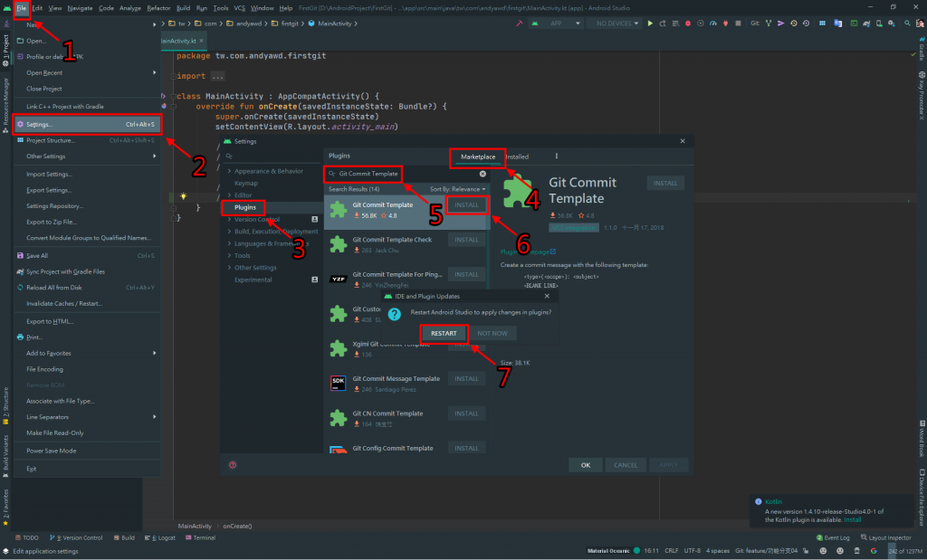Click the Git branch feature indicator in status bar
The height and width of the screenshot is (560, 927).
pyautogui.click(x=767, y=551)
